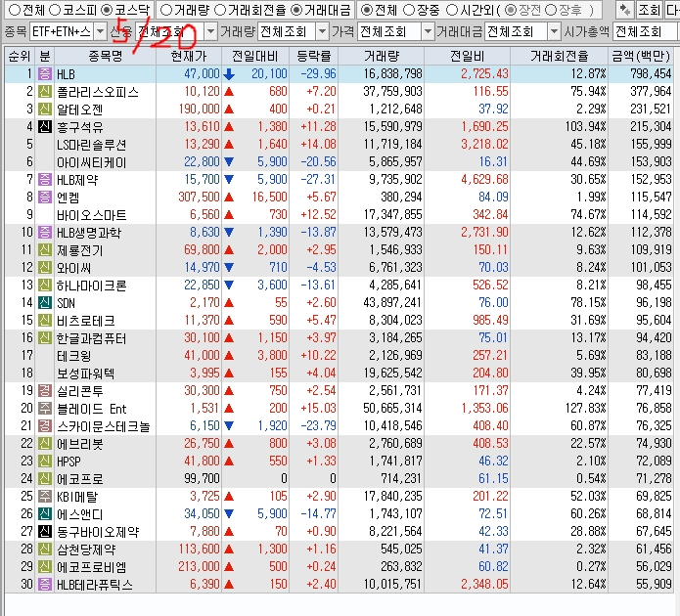Click the 증 badge on the HLB row
Image resolution: width=680 pixels, height=616 pixels.
click(x=45, y=73)
